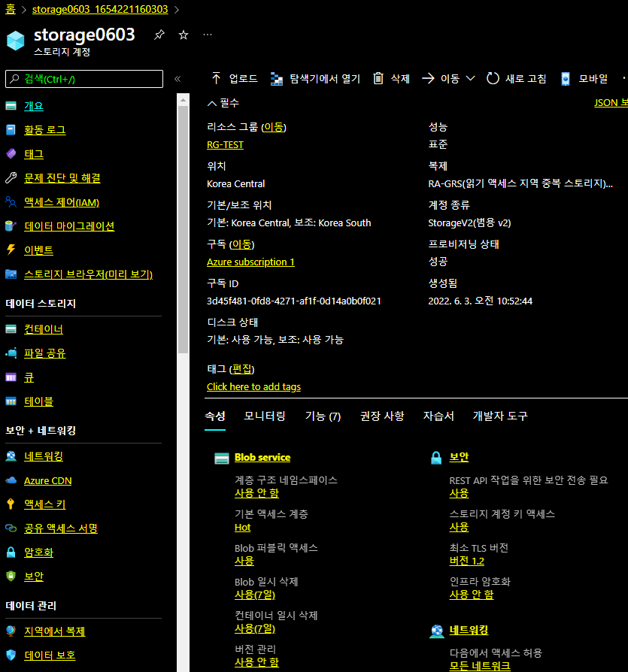The image size is (628, 672).
Task: Click the 검색 sidebar search field
Action: [84, 79]
